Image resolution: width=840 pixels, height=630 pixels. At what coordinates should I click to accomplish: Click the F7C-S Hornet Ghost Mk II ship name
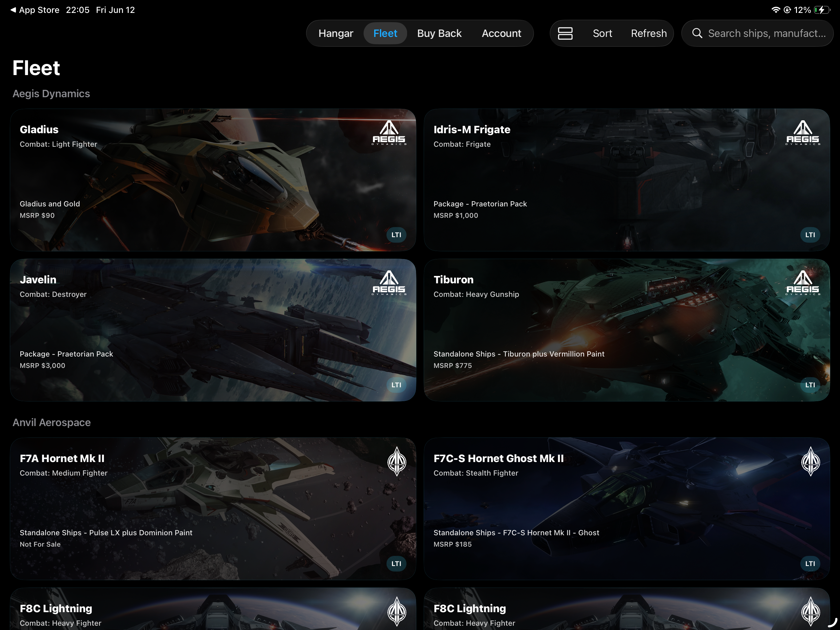click(x=499, y=458)
